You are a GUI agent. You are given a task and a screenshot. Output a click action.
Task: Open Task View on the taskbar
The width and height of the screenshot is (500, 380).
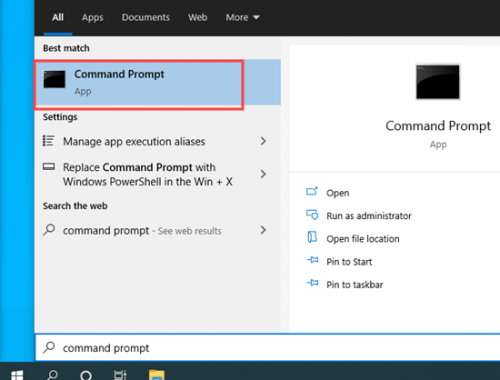click(120, 375)
